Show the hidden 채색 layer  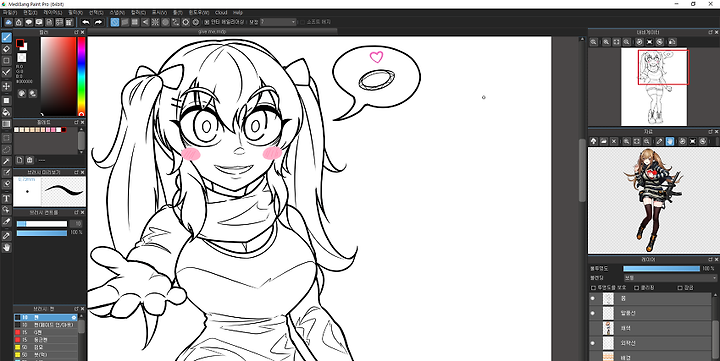592,328
